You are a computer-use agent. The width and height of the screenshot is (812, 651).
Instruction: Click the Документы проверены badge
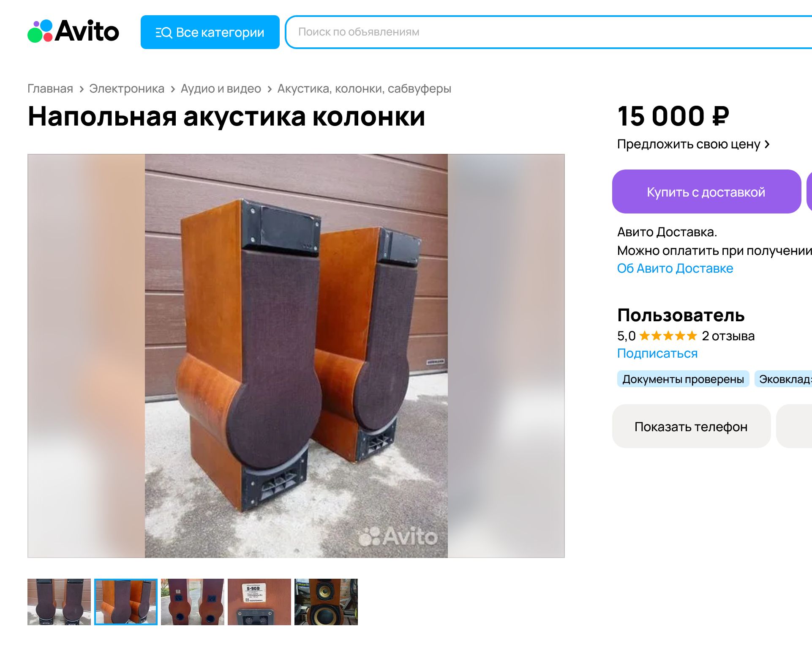tap(683, 379)
